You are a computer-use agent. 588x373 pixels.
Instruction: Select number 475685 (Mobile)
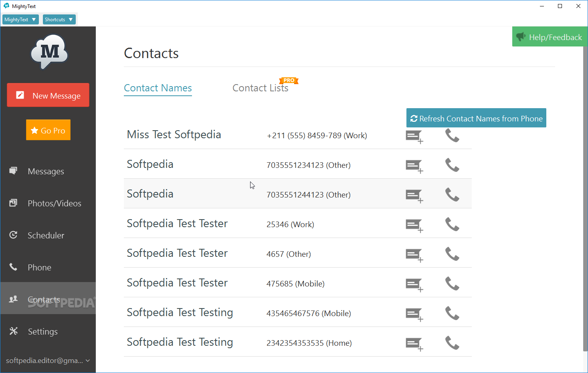[295, 284]
